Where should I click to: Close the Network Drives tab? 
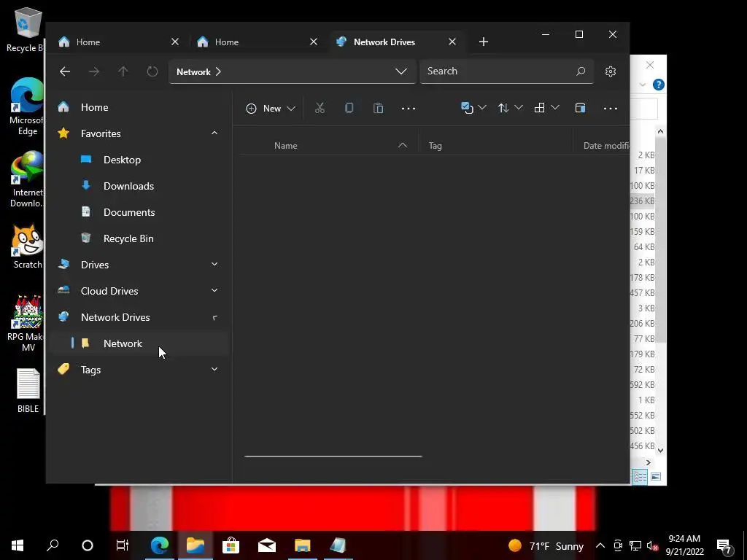point(452,42)
